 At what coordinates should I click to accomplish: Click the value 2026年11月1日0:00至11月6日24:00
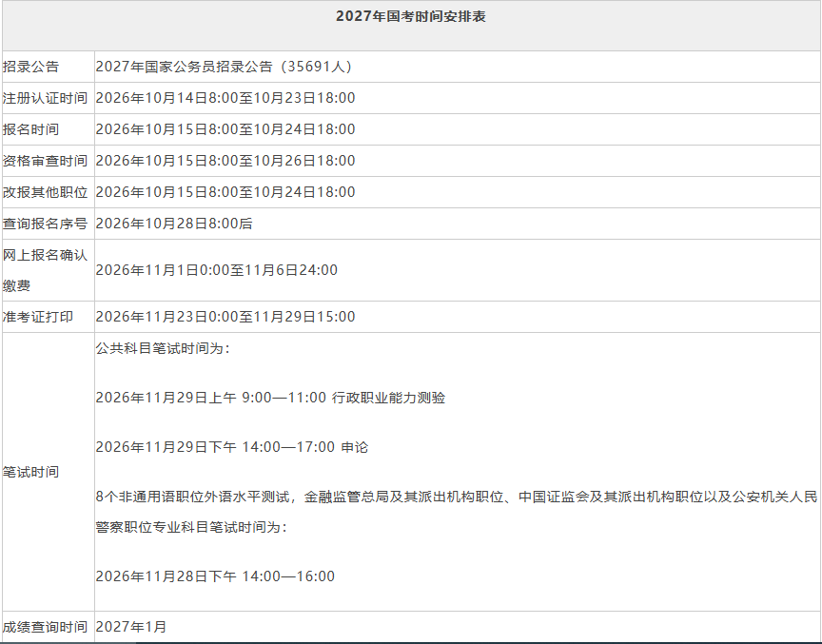tap(217, 270)
